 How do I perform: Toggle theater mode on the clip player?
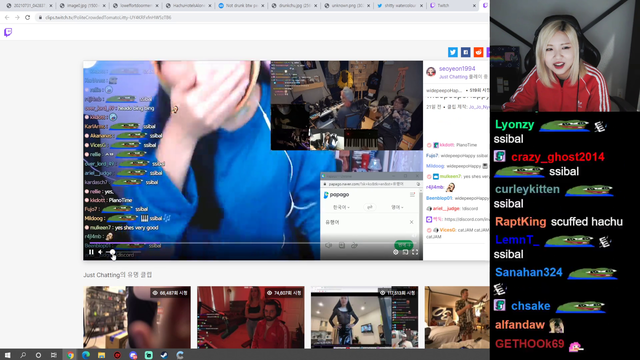(405, 252)
